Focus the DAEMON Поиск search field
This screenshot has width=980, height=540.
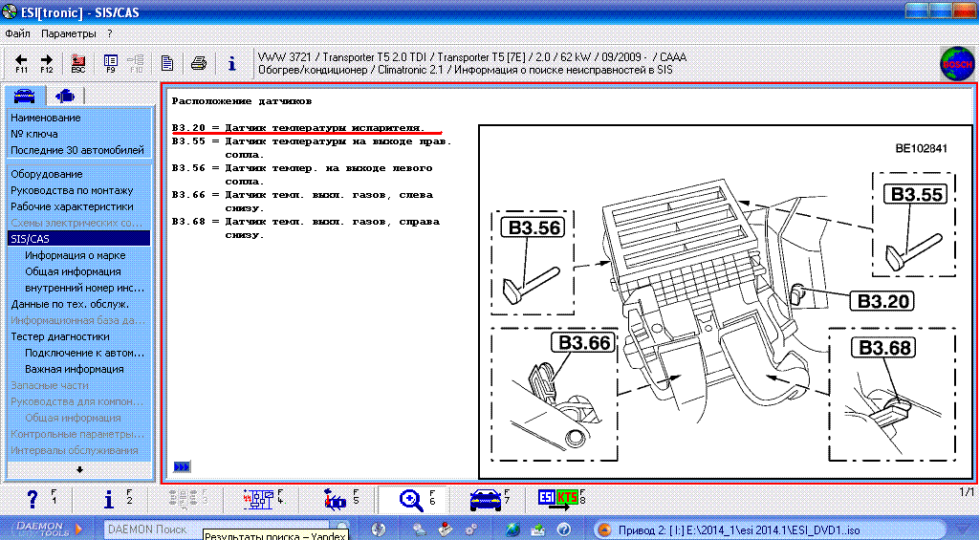(216, 529)
